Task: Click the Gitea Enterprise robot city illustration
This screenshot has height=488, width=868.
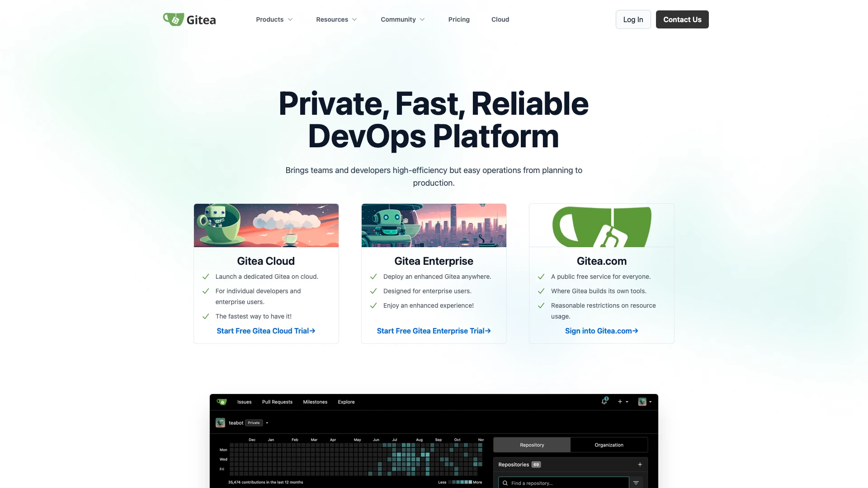Action: [434, 225]
